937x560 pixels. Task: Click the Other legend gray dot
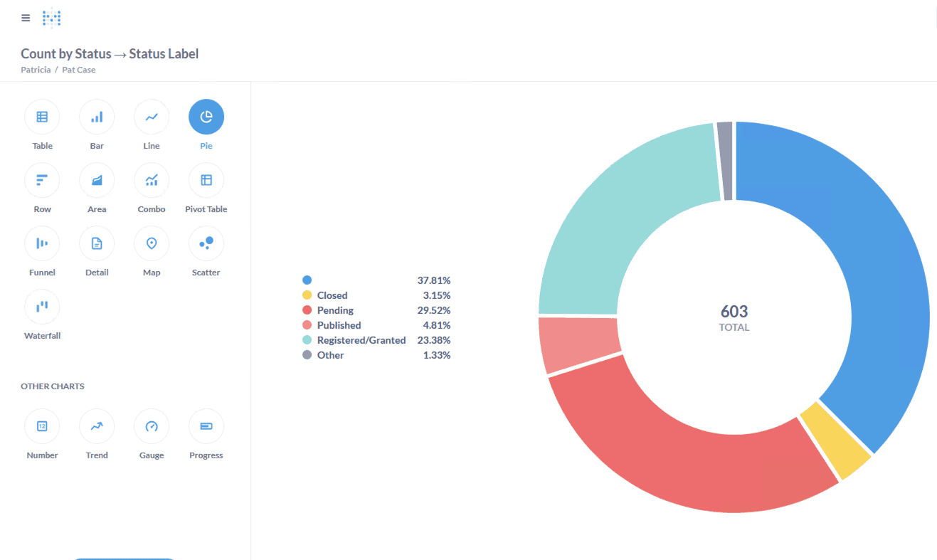coord(307,355)
